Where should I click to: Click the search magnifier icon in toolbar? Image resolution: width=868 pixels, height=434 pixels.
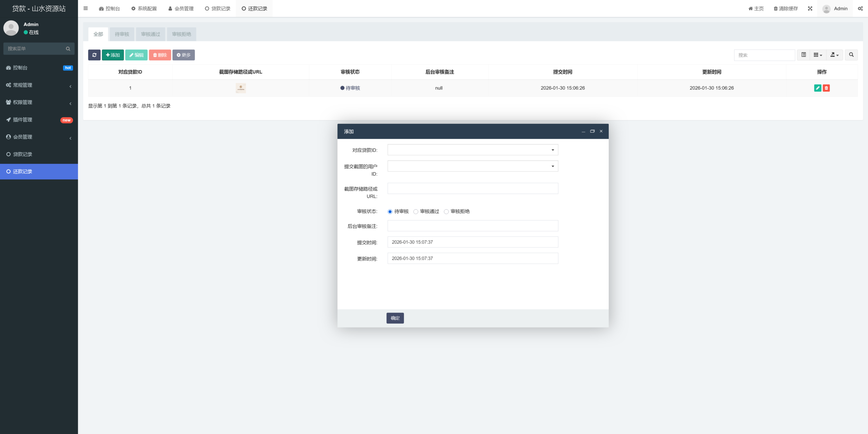(x=851, y=55)
